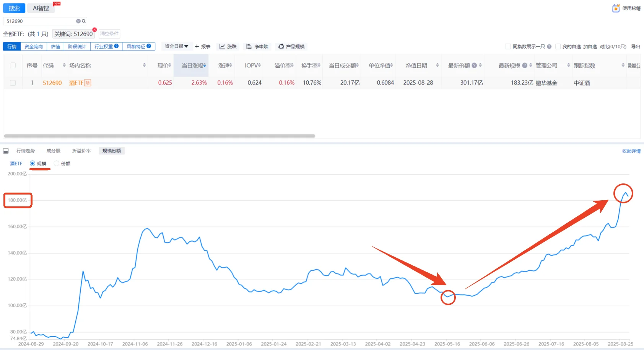Sort by 管理公司 column arrows
Viewport: 644px width, 350px height.
pyautogui.click(x=569, y=65)
